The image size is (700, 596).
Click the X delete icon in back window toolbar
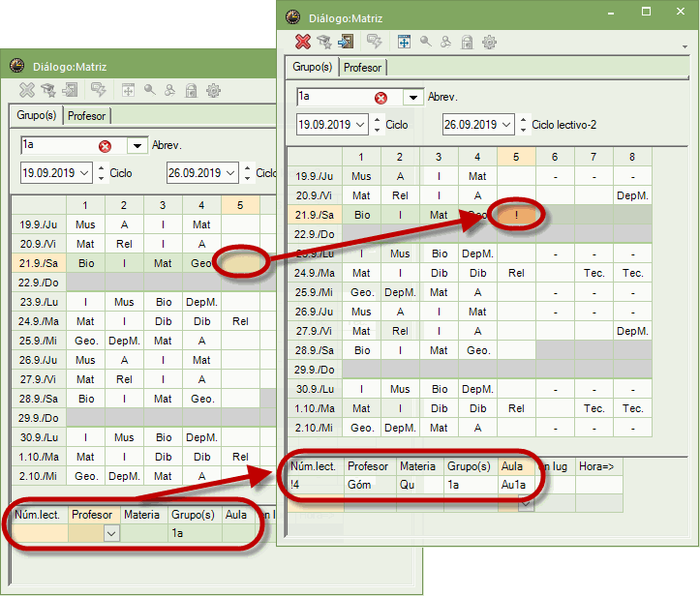click(27, 90)
